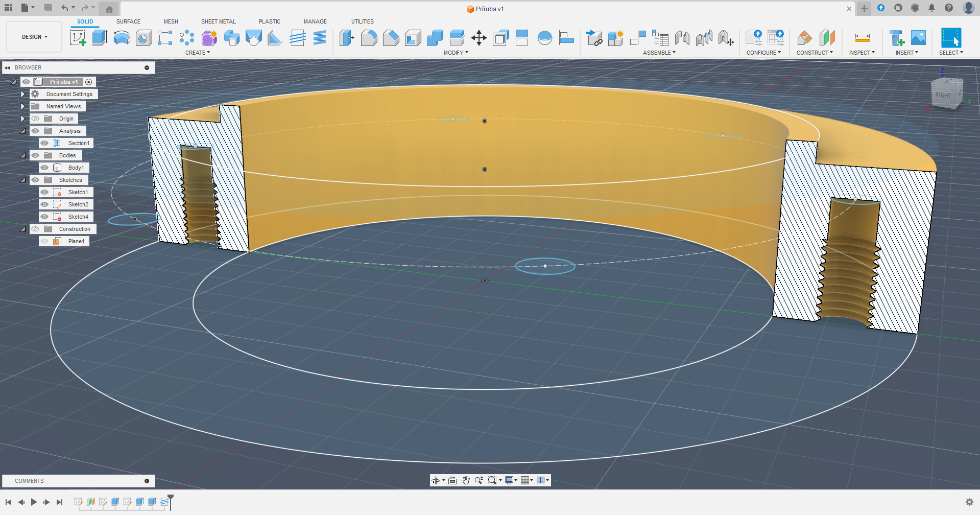Image resolution: width=980 pixels, height=515 pixels.
Task: Select Sketch4 in the browser tree
Action: (78, 217)
